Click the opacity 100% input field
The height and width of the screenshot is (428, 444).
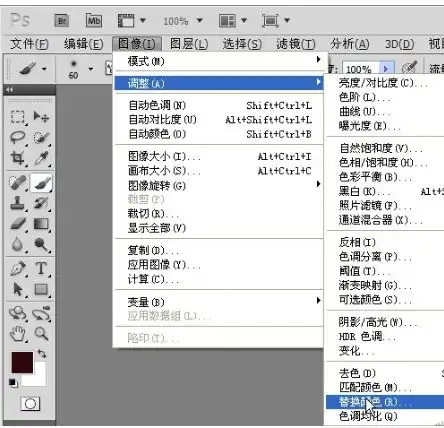click(x=361, y=69)
